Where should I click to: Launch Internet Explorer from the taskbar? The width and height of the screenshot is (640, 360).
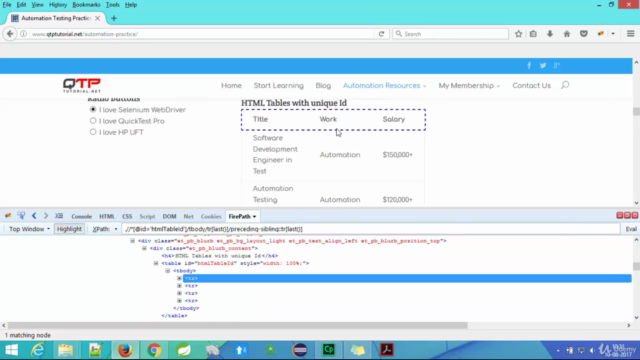pos(38,350)
